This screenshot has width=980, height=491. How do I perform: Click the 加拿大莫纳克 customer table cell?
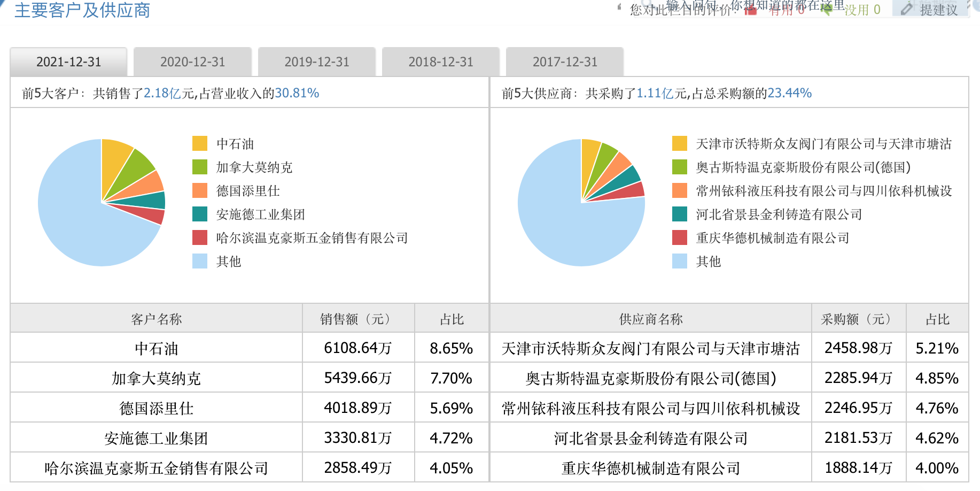tap(157, 378)
